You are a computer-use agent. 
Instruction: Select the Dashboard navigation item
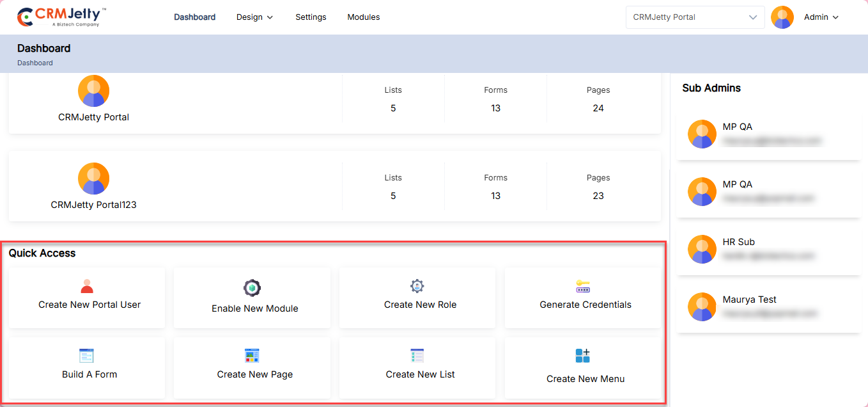pos(194,17)
